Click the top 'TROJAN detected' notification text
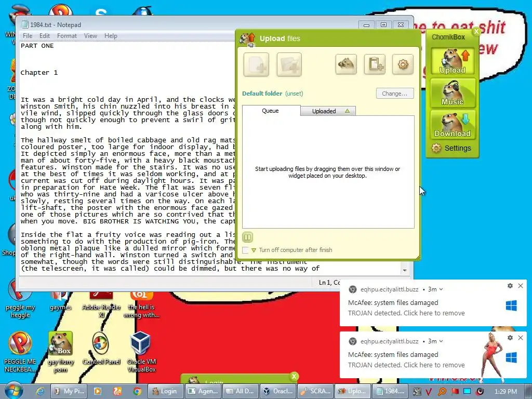This screenshot has height=399, width=532. point(406,313)
